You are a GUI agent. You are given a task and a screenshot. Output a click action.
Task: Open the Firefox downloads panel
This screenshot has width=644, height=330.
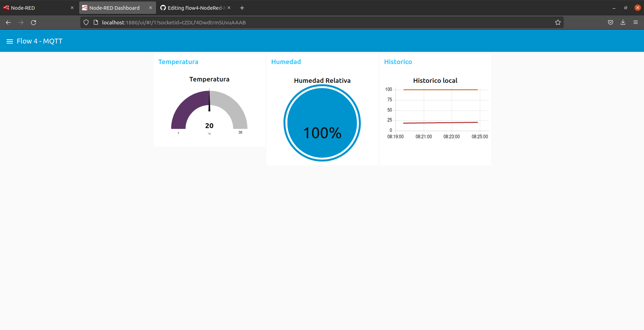pyautogui.click(x=623, y=22)
